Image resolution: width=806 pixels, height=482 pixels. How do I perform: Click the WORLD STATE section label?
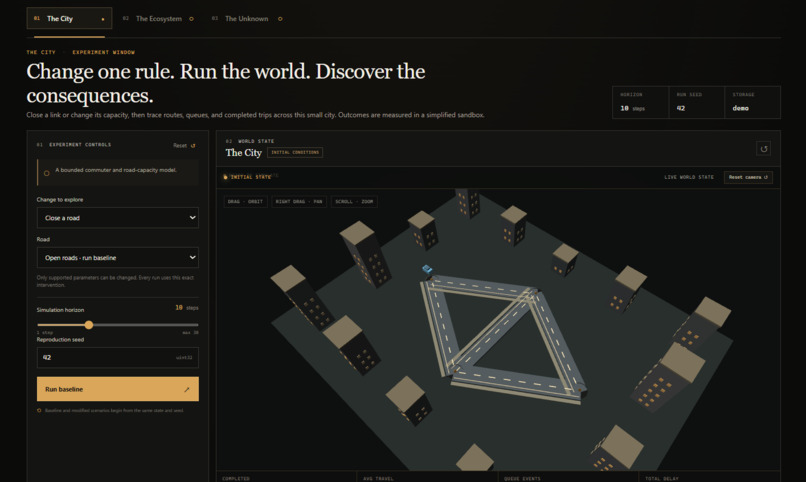(x=255, y=141)
